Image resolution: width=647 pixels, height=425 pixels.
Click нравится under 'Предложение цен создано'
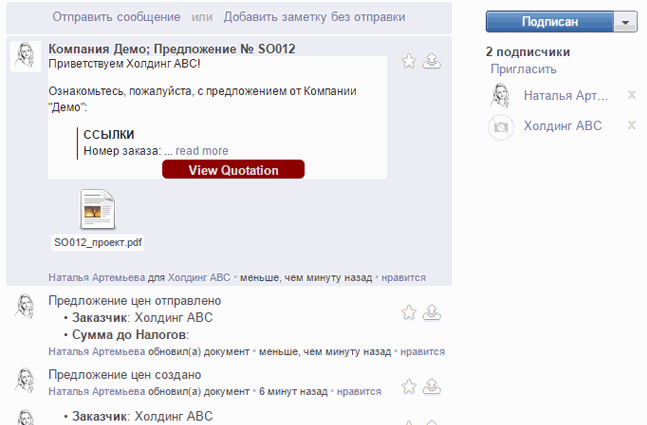[x=359, y=391]
